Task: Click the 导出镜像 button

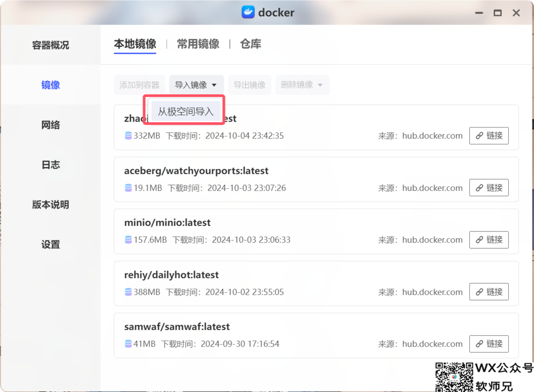Action: pos(249,85)
